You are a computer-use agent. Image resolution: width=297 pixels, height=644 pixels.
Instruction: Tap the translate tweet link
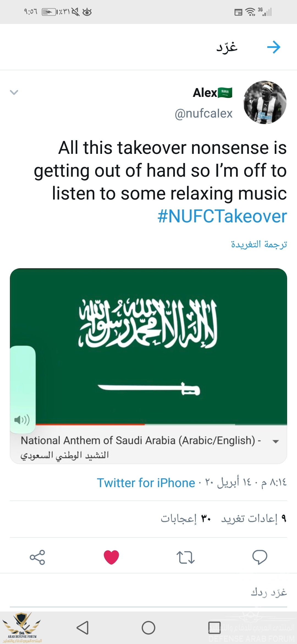click(259, 244)
